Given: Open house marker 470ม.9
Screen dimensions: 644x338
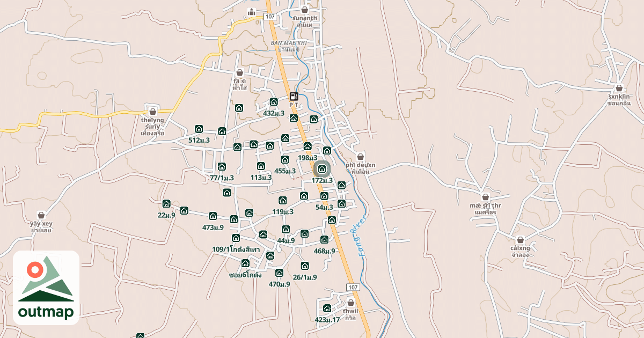Looking at the screenshot, I should pyautogui.click(x=279, y=273).
